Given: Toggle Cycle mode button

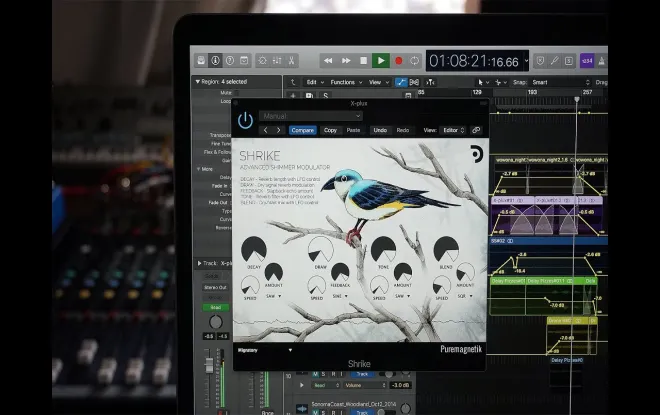Looking at the screenshot, I should point(415,61).
